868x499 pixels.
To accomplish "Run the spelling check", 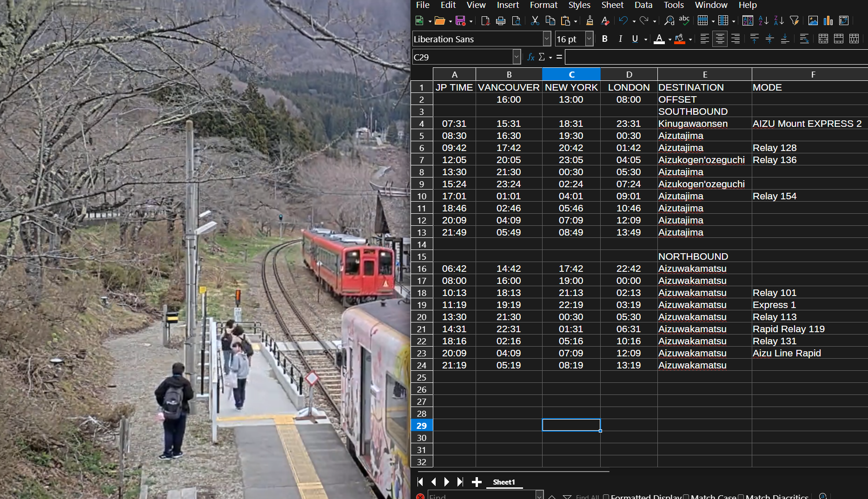I will (x=684, y=20).
